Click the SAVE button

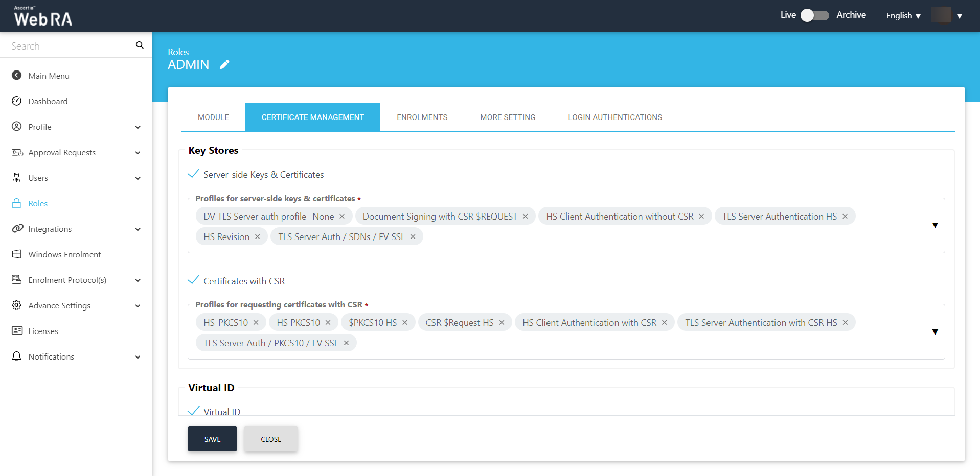click(x=212, y=439)
